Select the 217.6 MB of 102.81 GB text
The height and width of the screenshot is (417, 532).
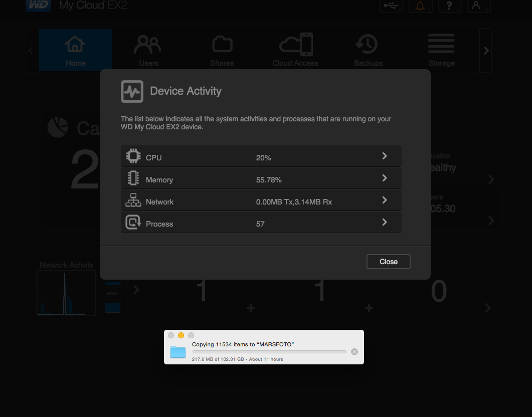coord(218,359)
